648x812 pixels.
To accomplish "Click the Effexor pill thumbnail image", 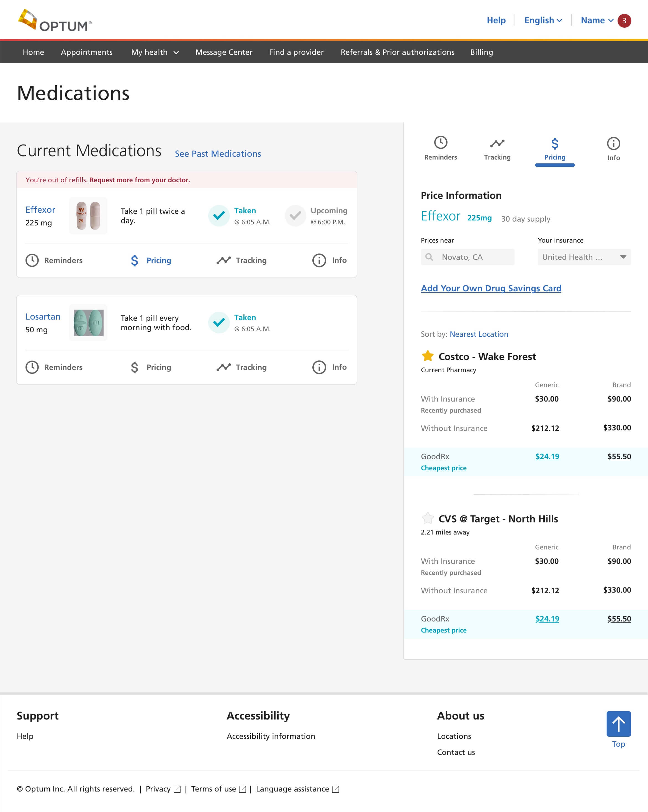I will 89,216.
